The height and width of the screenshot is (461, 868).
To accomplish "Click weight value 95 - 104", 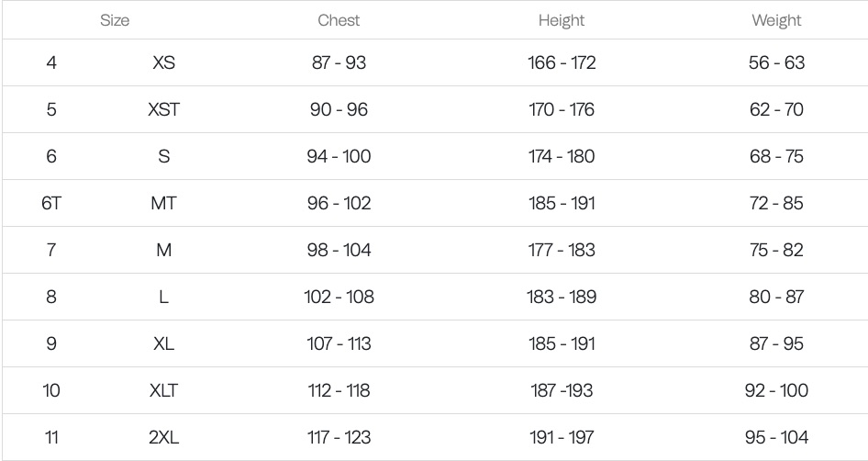I will click(x=776, y=438).
